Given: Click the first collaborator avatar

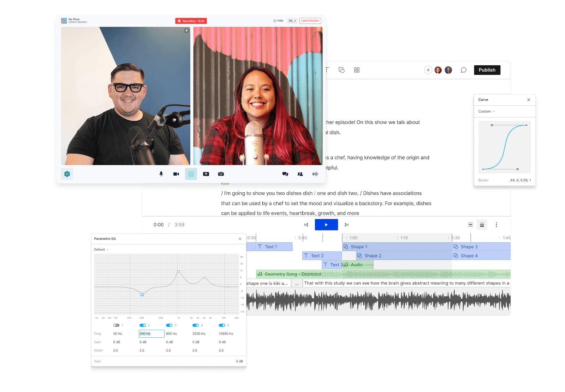Looking at the screenshot, I should pos(438,70).
